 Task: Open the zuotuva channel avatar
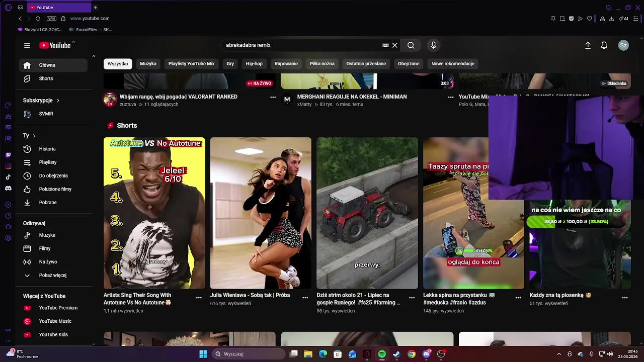[110, 100]
